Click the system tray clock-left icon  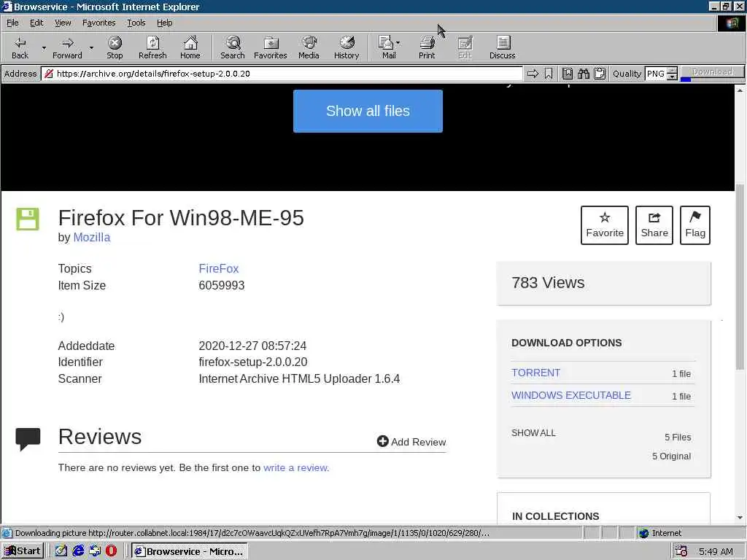coord(681,551)
